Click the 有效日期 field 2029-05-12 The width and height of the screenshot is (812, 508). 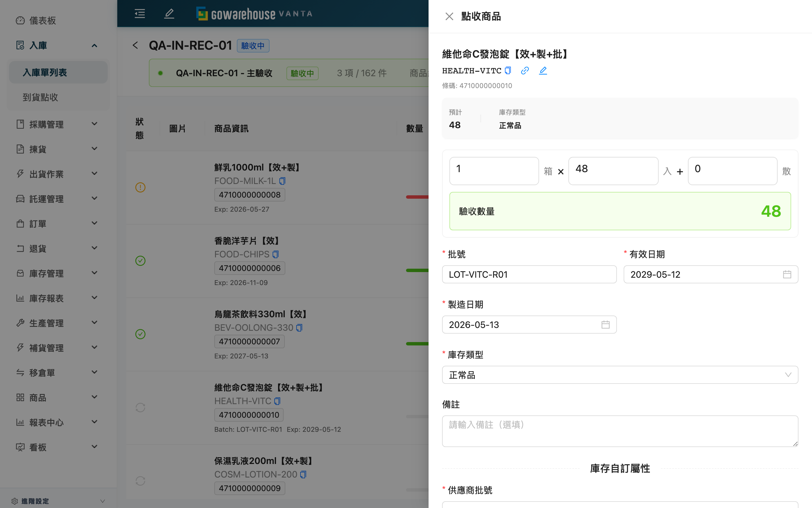pyautogui.click(x=711, y=275)
